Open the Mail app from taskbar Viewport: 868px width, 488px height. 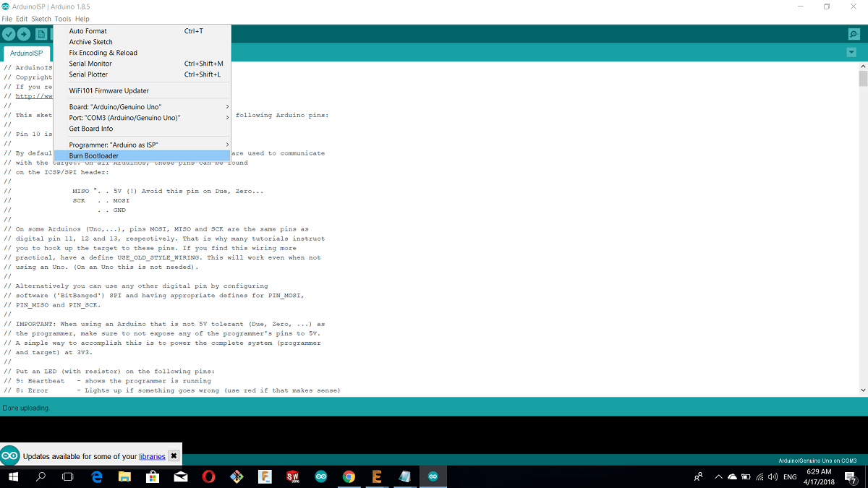[x=181, y=476]
